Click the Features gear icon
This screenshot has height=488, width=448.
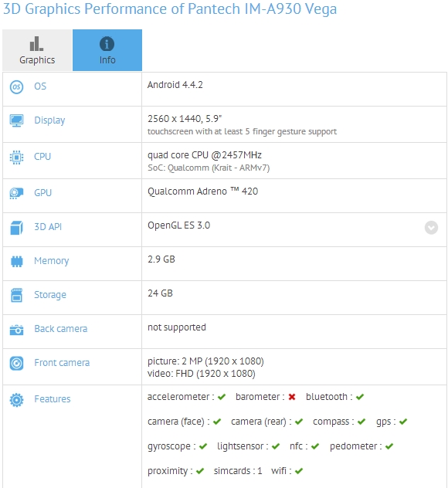click(16, 400)
